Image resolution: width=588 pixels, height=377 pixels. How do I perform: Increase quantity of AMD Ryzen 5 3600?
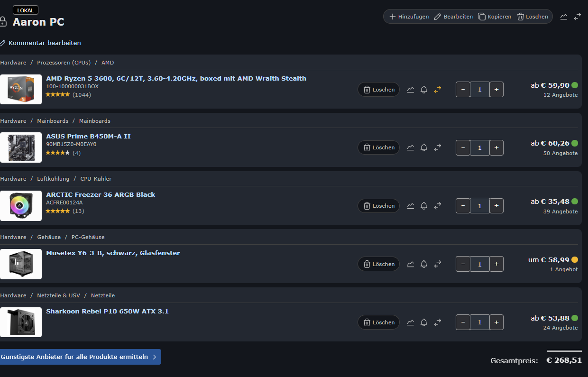point(496,89)
